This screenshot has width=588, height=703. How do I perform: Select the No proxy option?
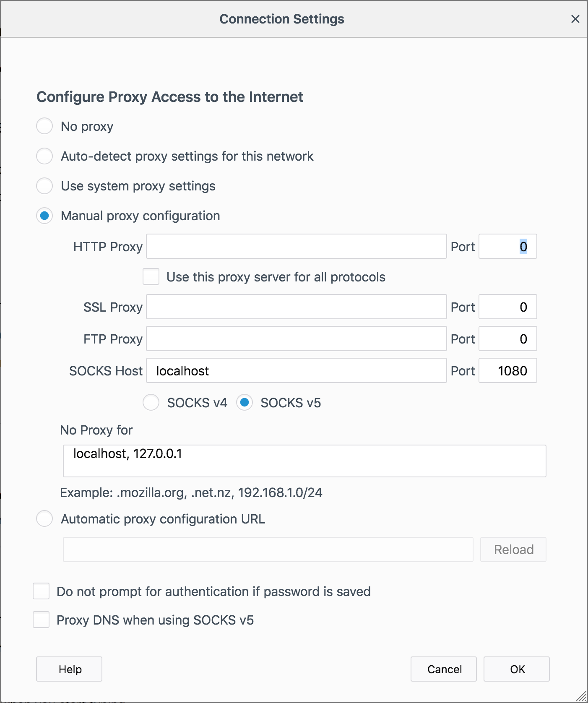[x=44, y=126]
